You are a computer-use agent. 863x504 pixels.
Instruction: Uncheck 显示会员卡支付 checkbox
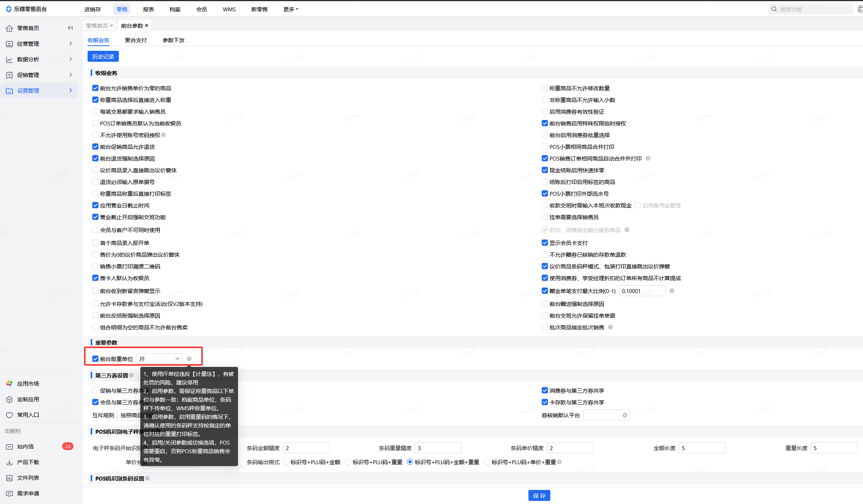click(x=544, y=243)
